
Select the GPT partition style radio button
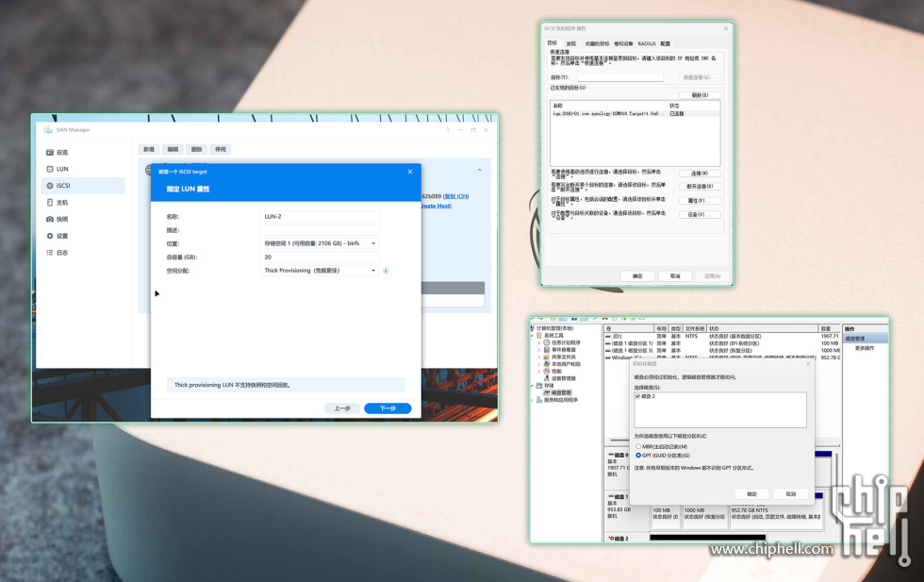pyautogui.click(x=638, y=456)
